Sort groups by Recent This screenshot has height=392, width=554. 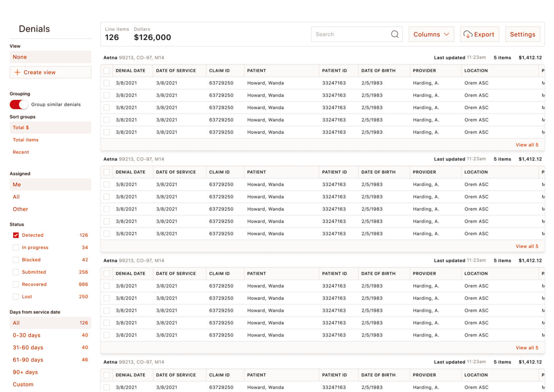(21, 152)
